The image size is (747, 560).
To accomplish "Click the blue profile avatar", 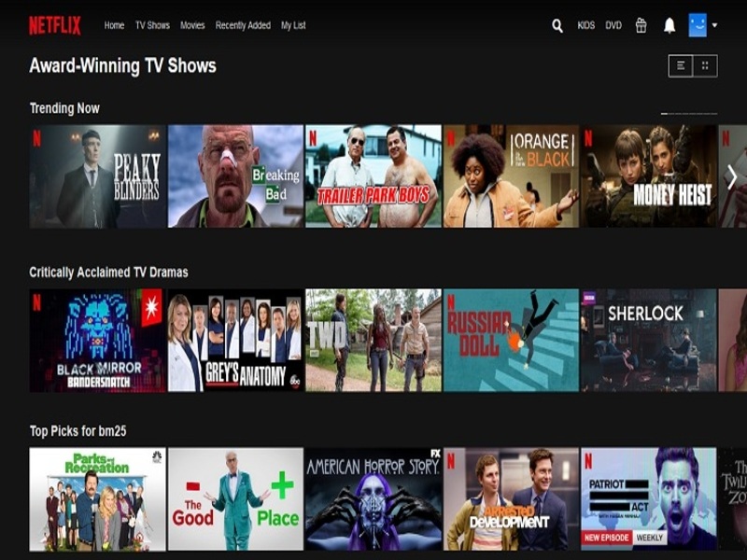I will pyautogui.click(x=698, y=25).
